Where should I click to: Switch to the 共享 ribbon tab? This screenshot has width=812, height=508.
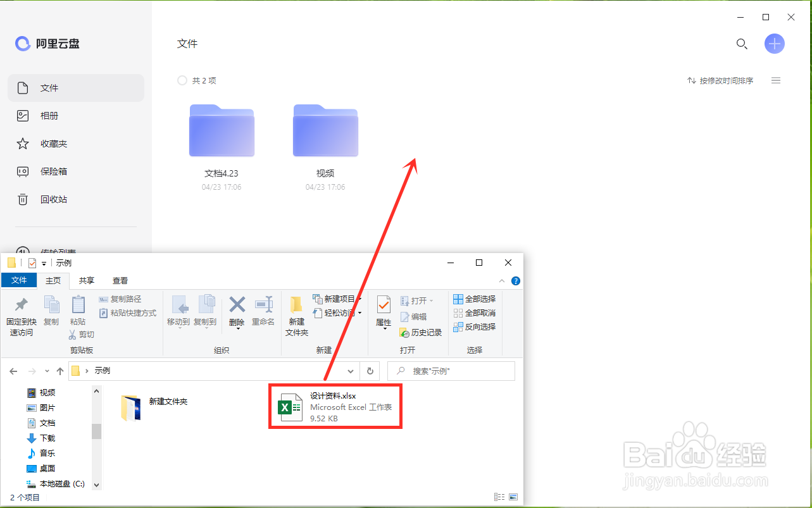coord(86,280)
